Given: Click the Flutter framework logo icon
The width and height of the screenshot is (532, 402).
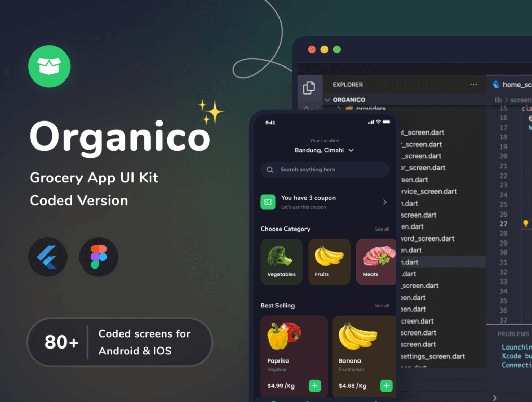Looking at the screenshot, I should click(47, 257).
